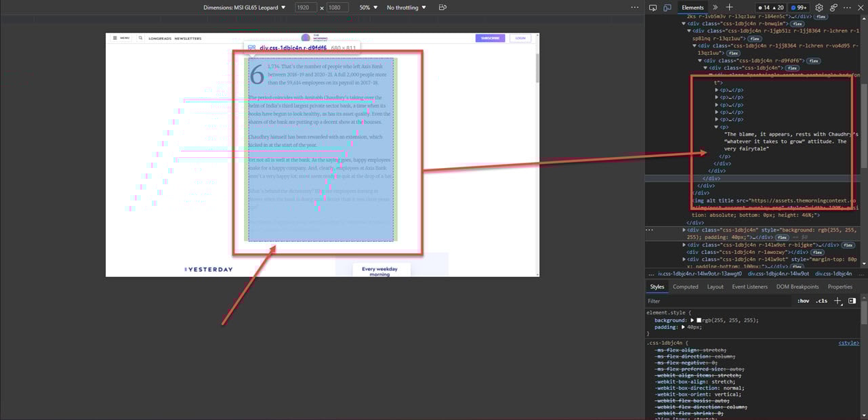Click the styles Filter input field
868x420 pixels.
[x=711, y=301]
